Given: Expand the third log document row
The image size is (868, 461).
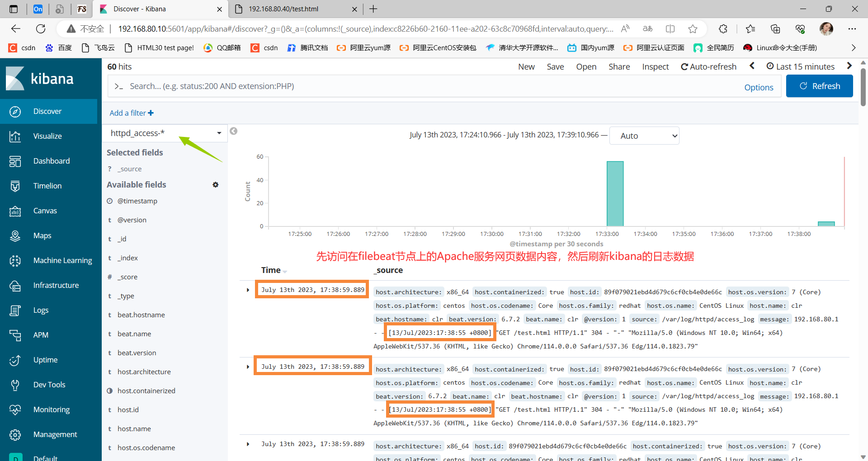Looking at the screenshot, I should 248,444.
